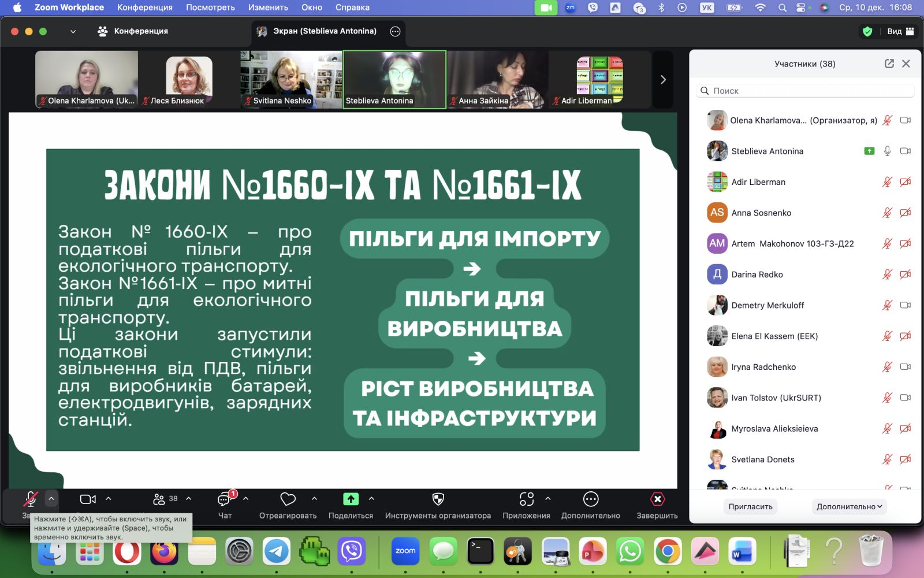Click the Пригласить button

pyautogui.click(x=750, y=506)
